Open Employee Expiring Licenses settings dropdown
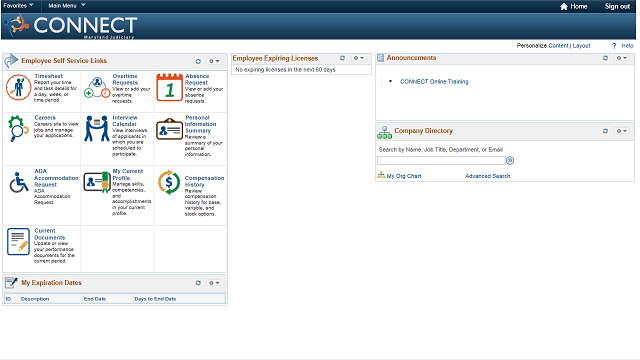 coord(359,58)
